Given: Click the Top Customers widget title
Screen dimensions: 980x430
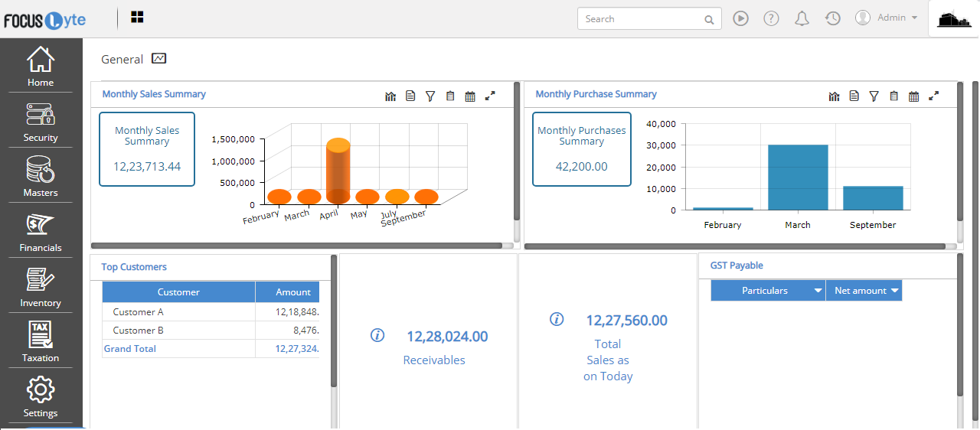Looking at the screenshot, I should coord(134,267).
